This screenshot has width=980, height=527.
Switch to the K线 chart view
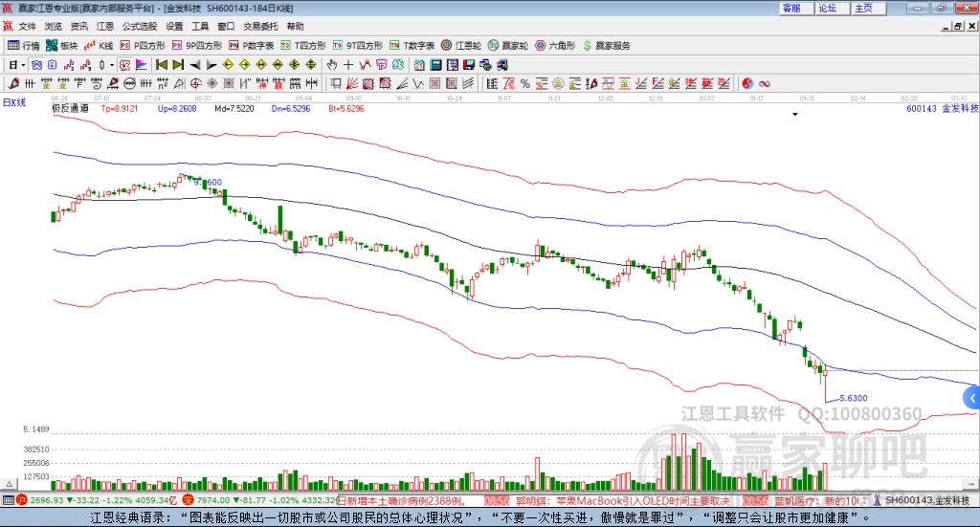99,46
